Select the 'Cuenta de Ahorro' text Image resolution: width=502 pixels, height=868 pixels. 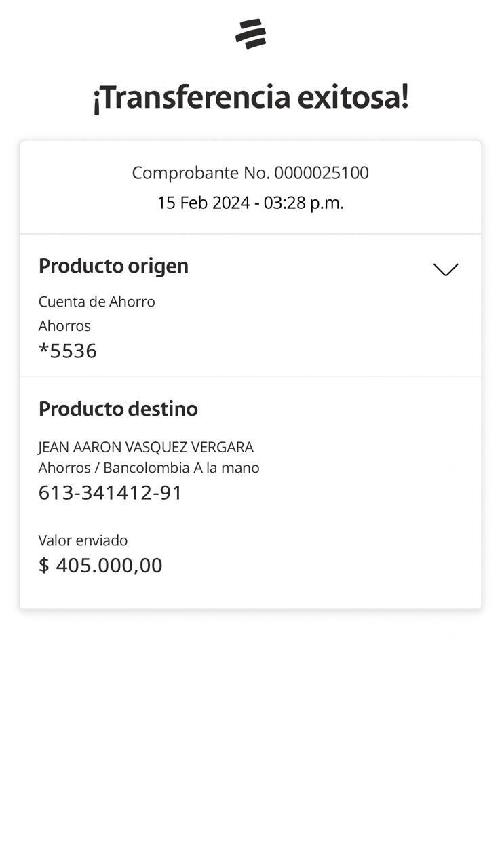click(97, 302)
